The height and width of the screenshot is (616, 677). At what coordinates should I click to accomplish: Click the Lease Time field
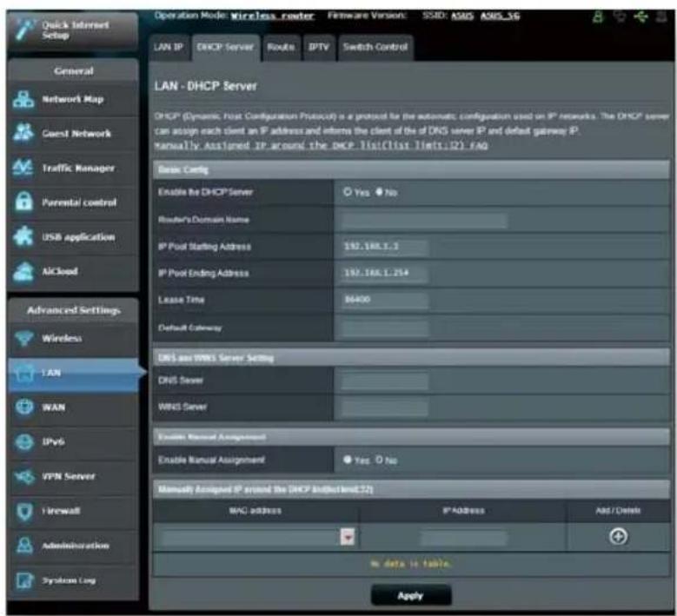click(x=384, y=300)
